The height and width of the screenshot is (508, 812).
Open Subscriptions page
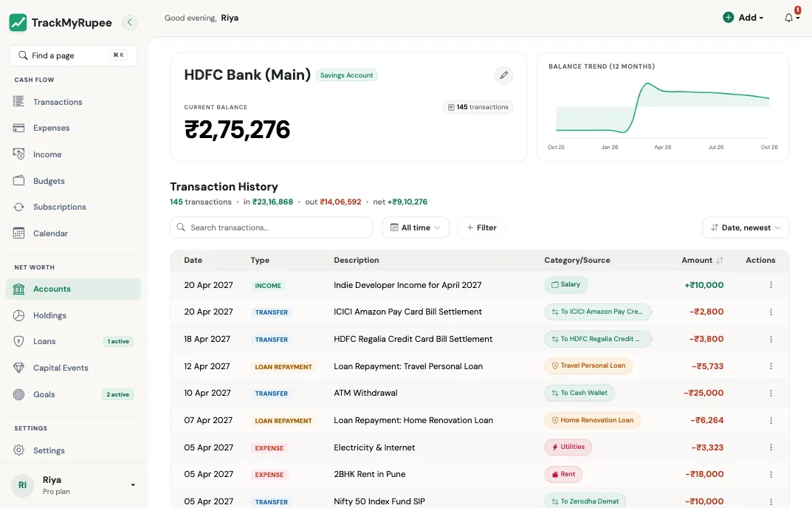pyautogui.click(x=73, y=207)
